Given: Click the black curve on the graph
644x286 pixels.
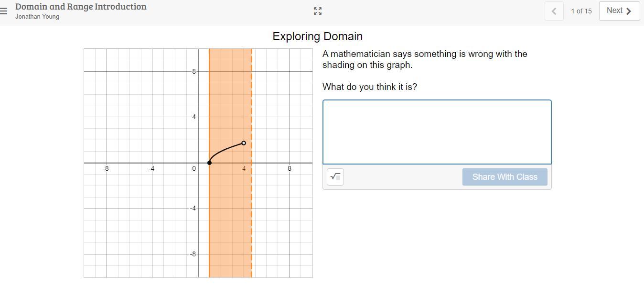Looking at the screenshot, I should pos(225,151).
